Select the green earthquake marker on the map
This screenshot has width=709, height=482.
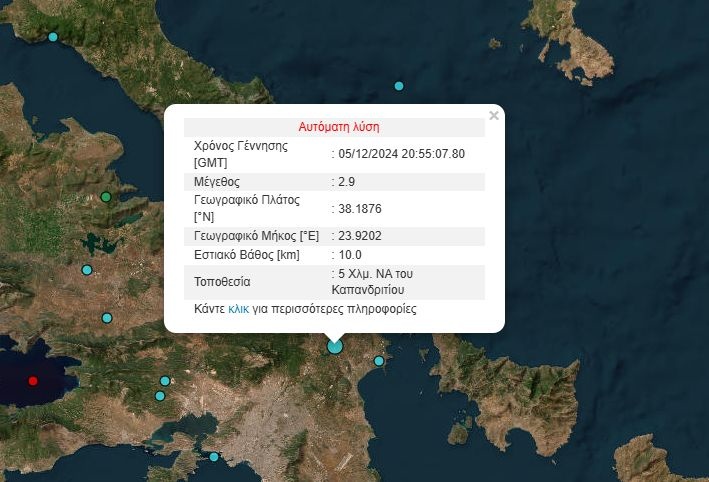click(106, 197)
